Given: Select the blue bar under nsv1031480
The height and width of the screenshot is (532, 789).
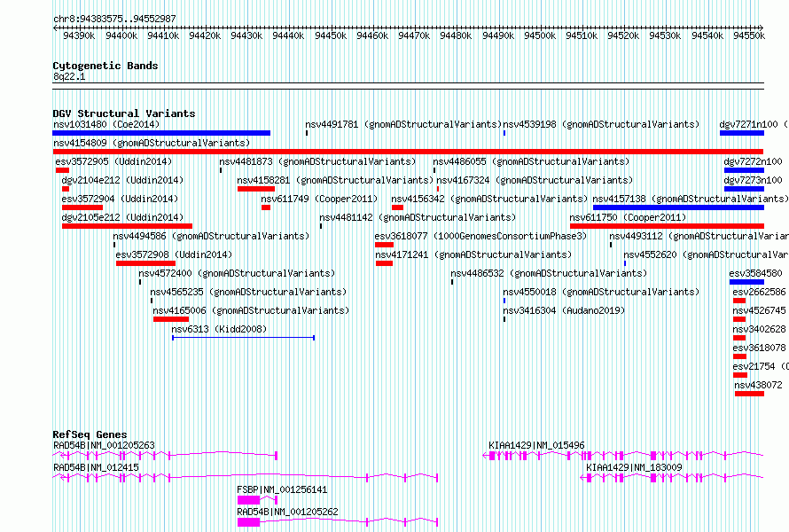Looking at the screenshot, I should click(x=161, y=133).
